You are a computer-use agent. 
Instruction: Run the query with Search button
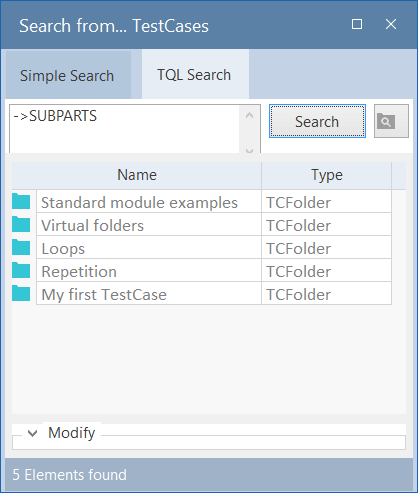(317, 121)
